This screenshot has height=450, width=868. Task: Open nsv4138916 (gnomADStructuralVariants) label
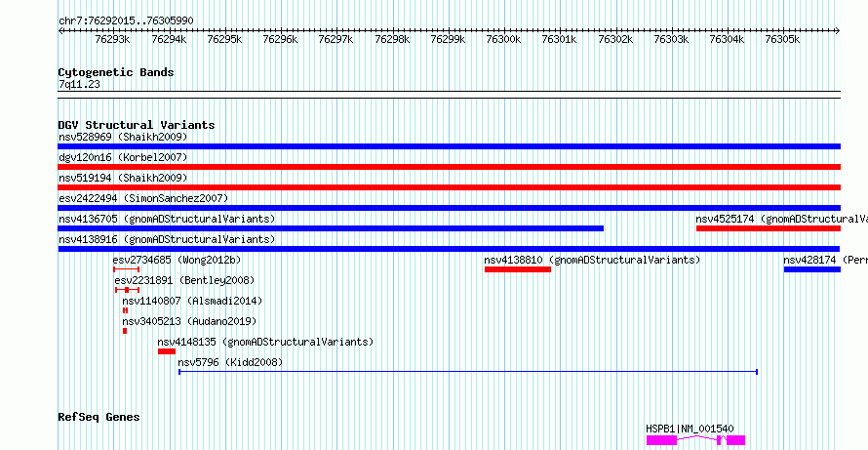(167, 239)
